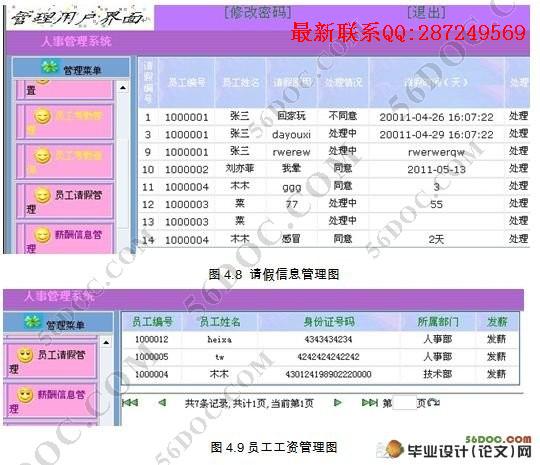Select the time cell 20011-04-29 16:07:22
The height and width of the screenshot is (465, 540).
[436, 134]
